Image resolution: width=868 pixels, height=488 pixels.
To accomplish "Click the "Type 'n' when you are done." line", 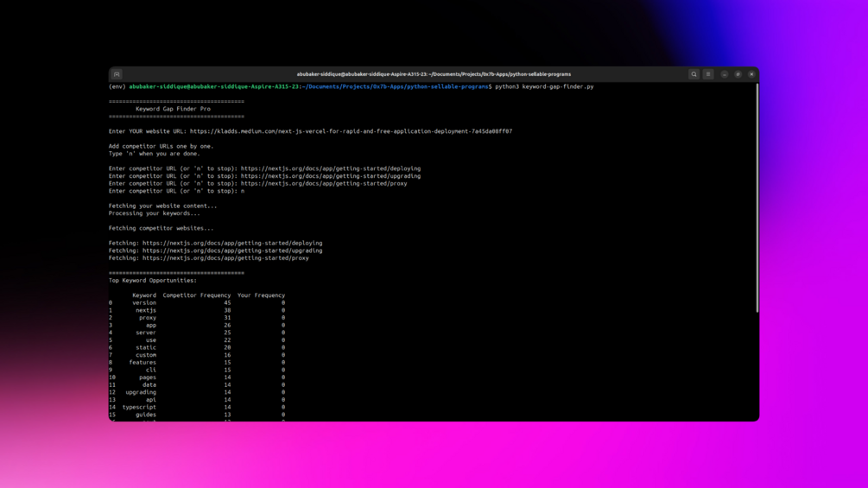I will point(155,154).
